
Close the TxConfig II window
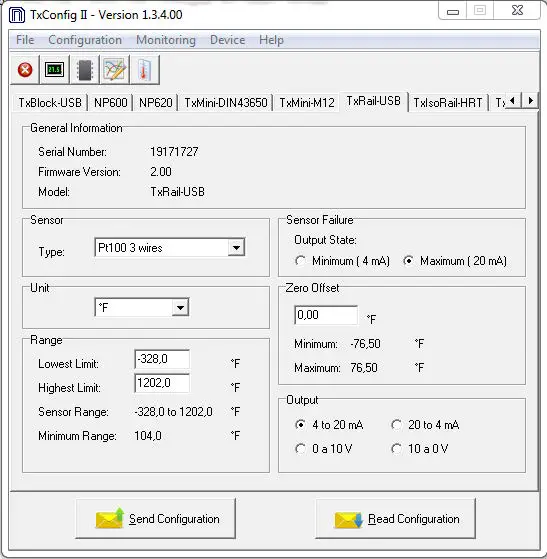click(517, 10)
